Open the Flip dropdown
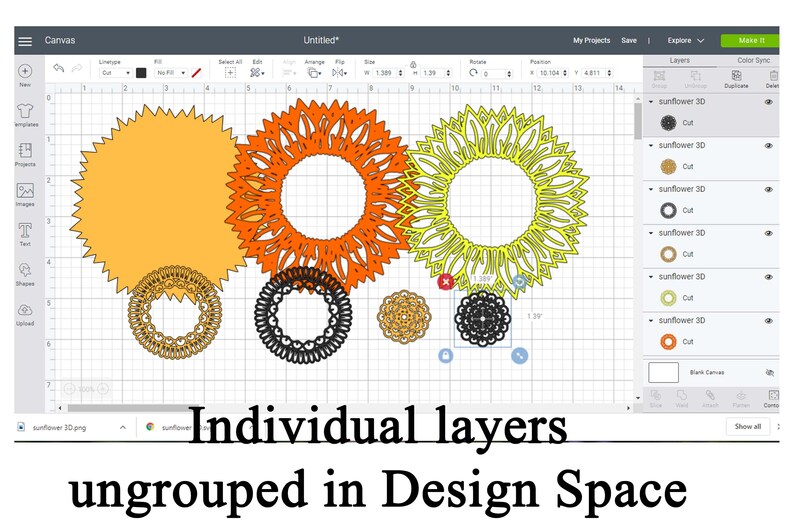794x529 pixels. click(339, 73)
